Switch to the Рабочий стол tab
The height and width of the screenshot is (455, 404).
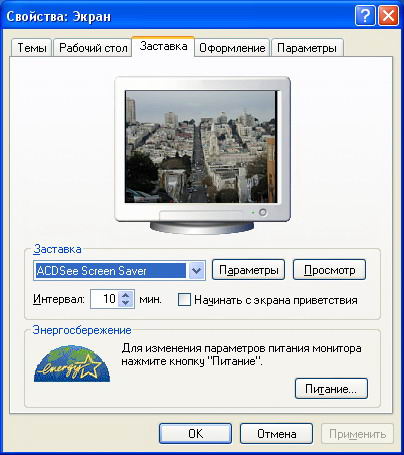click(93, 48)
